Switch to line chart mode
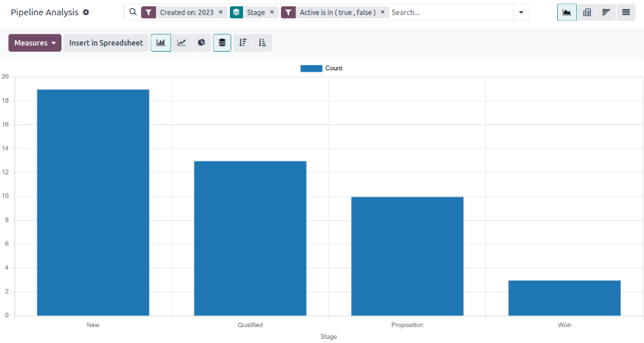The image size is (644, 343). coord(182,43)
